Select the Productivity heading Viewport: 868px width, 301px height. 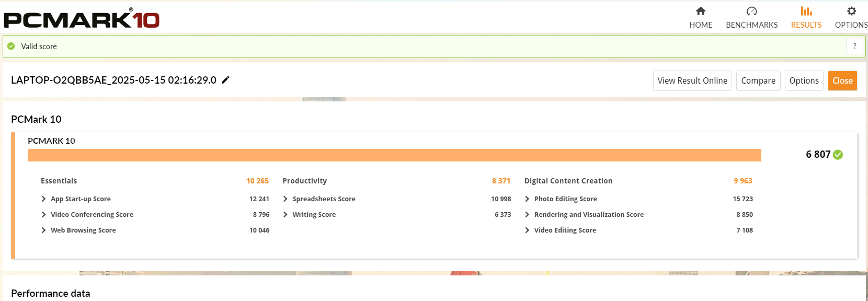point(304,181)
